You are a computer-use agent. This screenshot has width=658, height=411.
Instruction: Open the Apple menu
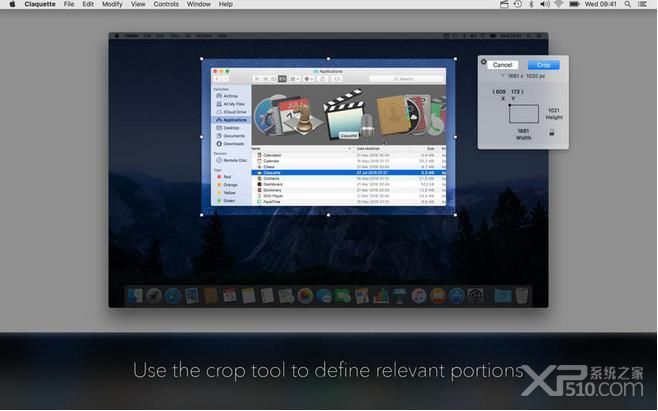12,4
